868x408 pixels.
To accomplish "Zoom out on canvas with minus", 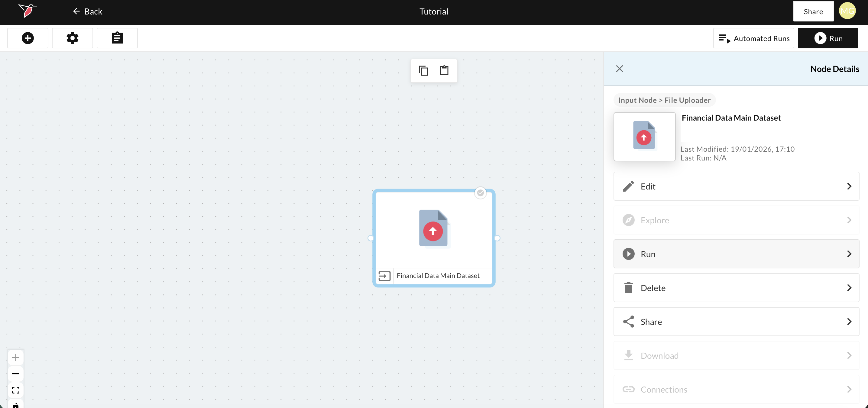I will [x=15, y=374].
